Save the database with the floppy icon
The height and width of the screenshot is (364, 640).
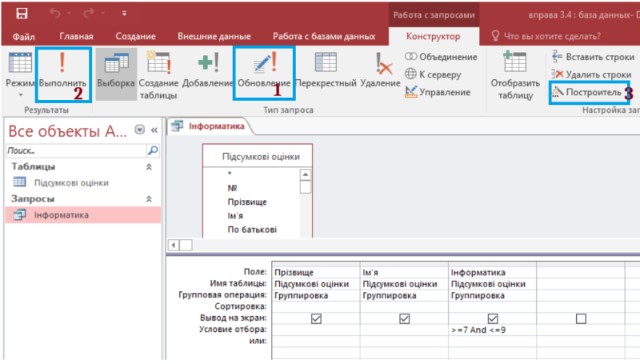22,14
